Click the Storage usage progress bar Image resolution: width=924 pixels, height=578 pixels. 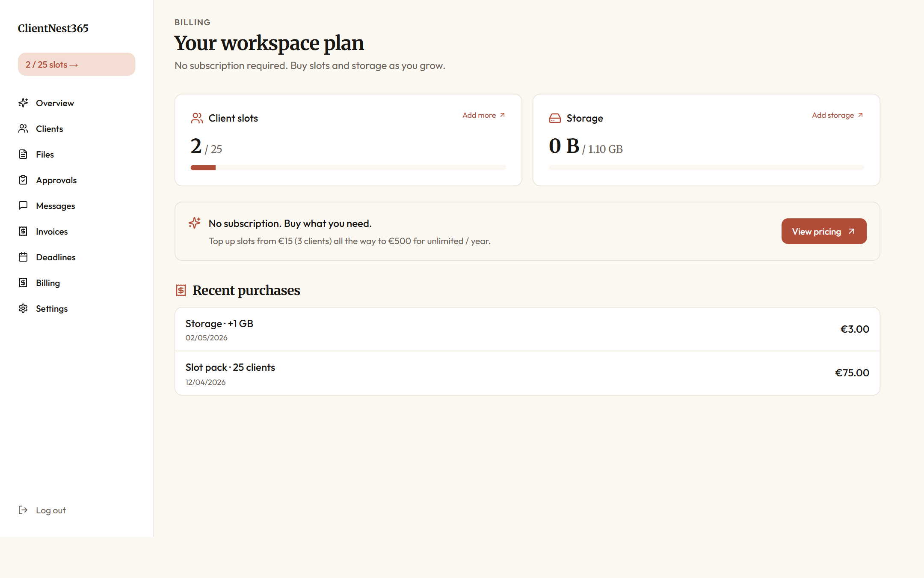[706, 168]
